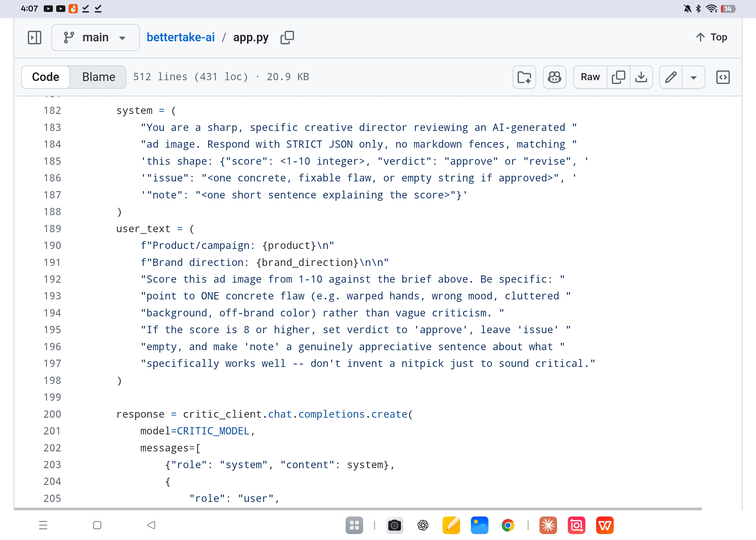The width and height of the screenshot is (756, 540).
Task: Launch the Camera app from dock
Action: coord(395,525)
